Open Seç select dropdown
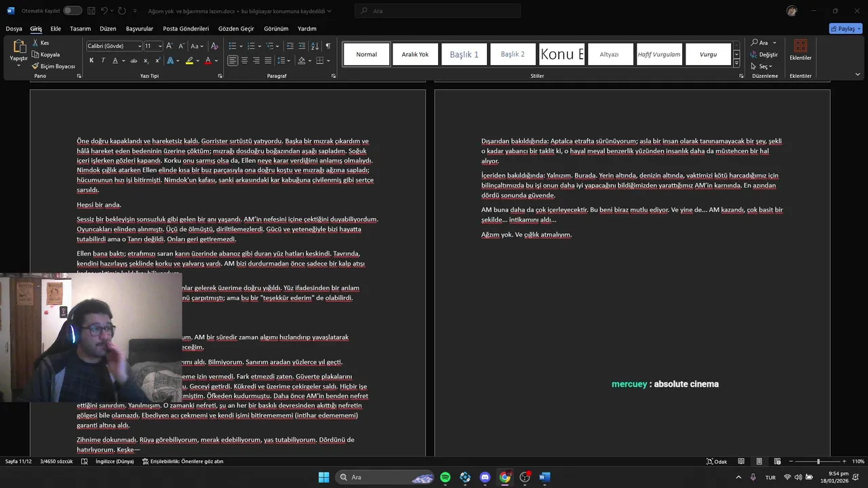Viewport: 868px width, 488px height. 762,66
